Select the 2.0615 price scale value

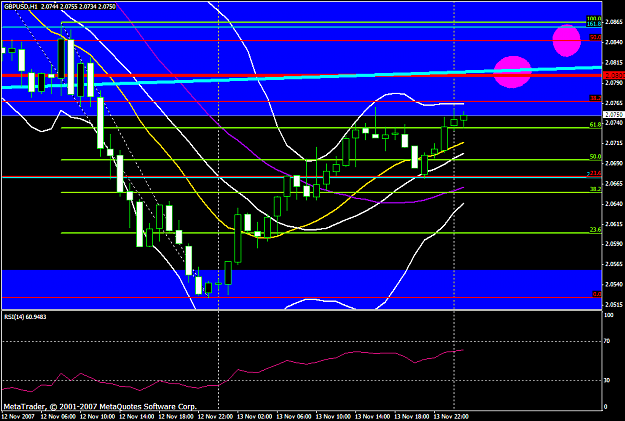point(614,224)
